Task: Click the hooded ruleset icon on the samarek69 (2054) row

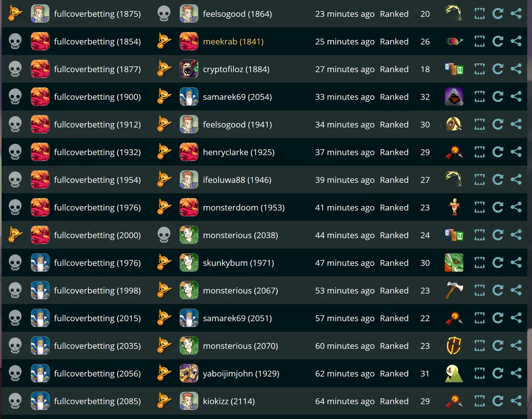Action: (454, 97)
